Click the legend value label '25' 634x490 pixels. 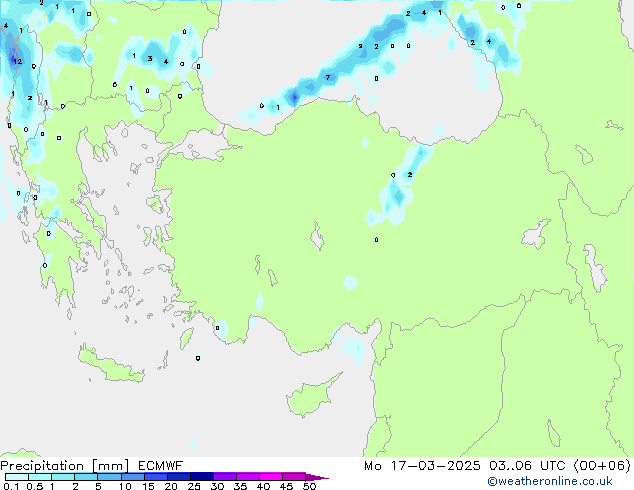(x=194, y=486)
